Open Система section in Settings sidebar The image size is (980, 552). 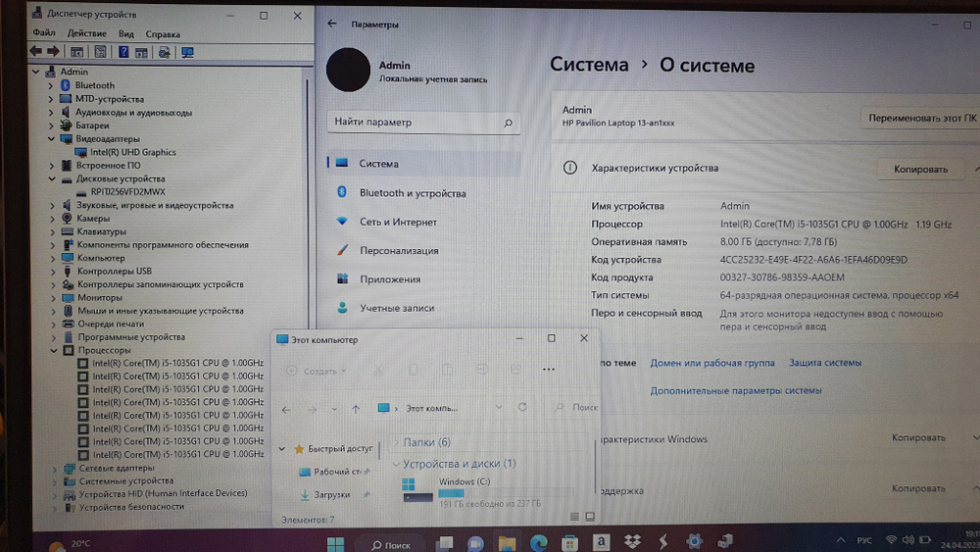423,164
